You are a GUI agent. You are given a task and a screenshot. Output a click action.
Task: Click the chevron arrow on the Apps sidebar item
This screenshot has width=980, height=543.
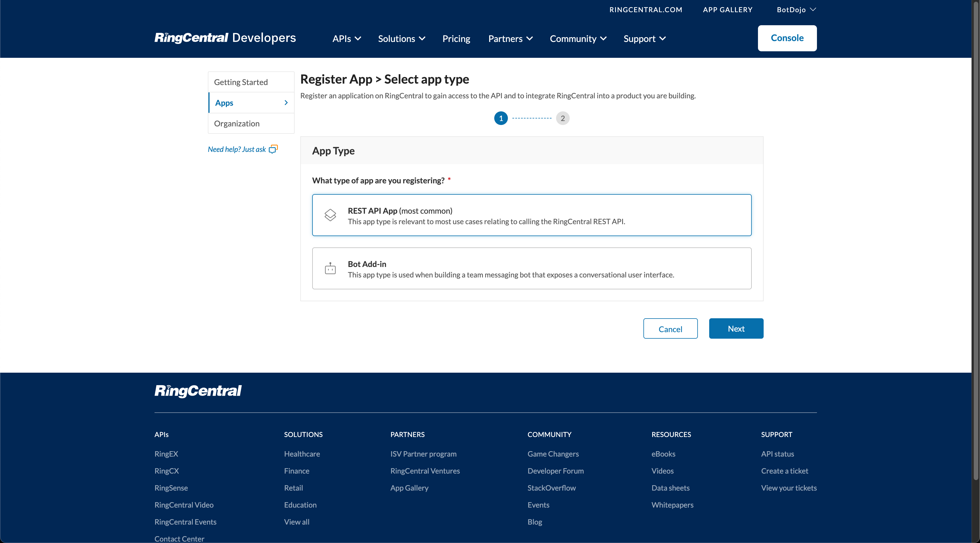pos(286,102)
